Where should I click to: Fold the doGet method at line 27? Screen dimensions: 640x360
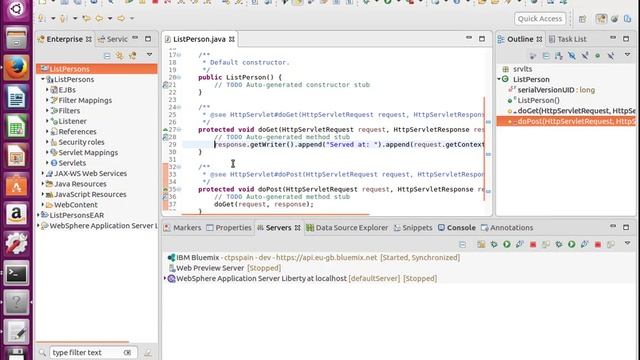point(179,129)
